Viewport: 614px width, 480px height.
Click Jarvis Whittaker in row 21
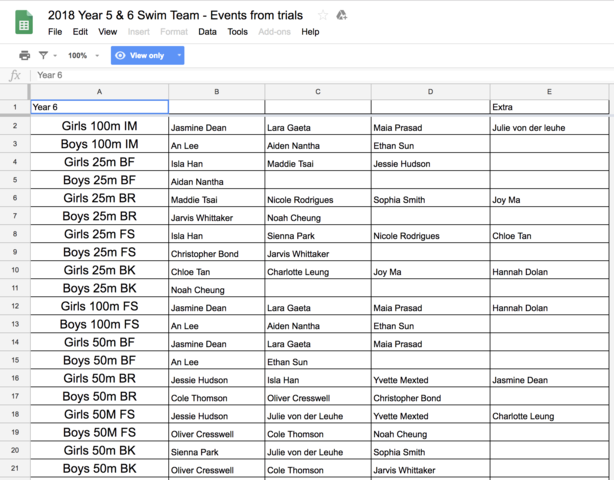(430, 468)
